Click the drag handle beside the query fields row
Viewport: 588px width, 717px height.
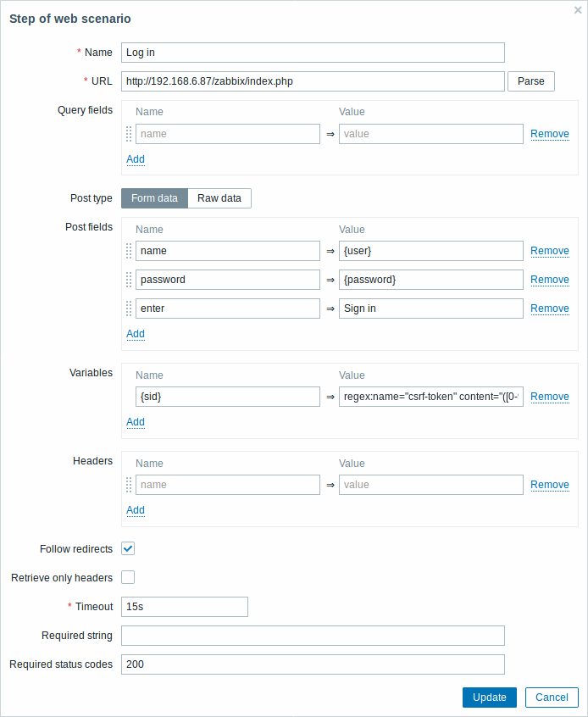pos(129,134)
